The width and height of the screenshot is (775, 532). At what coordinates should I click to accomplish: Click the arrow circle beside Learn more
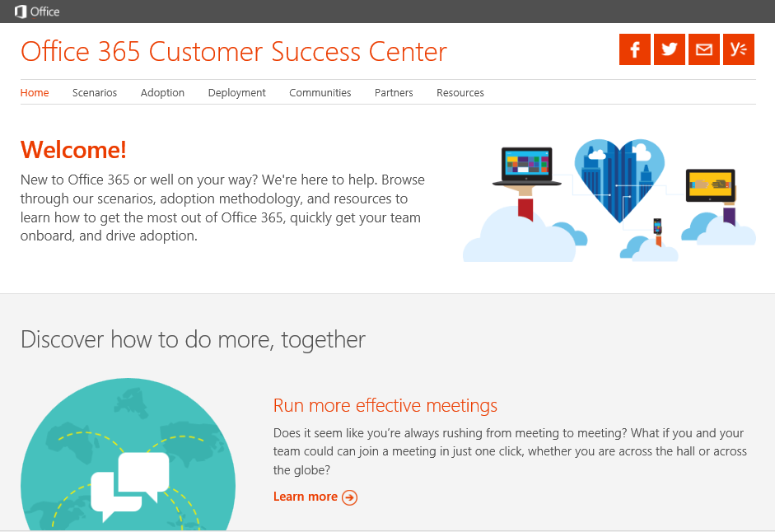coord(350,497)
